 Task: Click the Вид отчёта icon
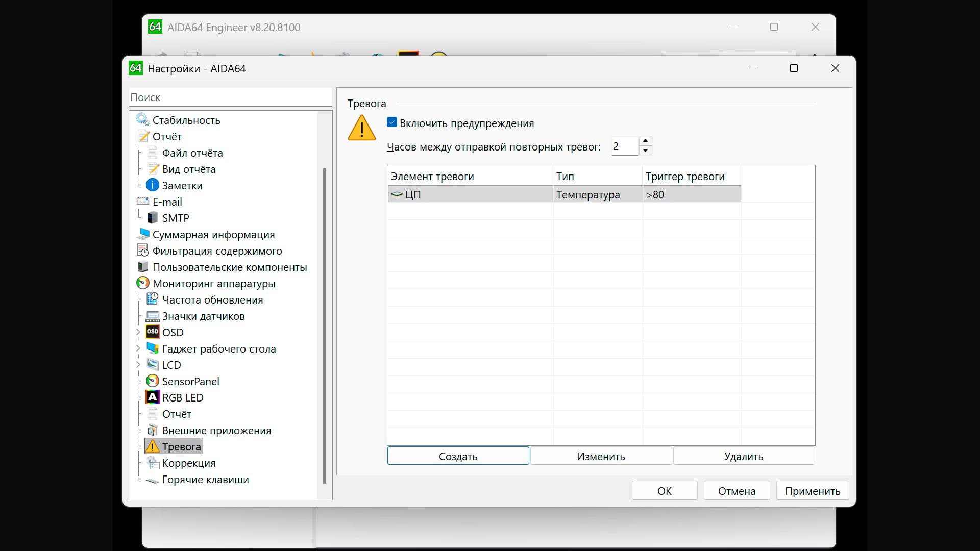coord(153,169)
